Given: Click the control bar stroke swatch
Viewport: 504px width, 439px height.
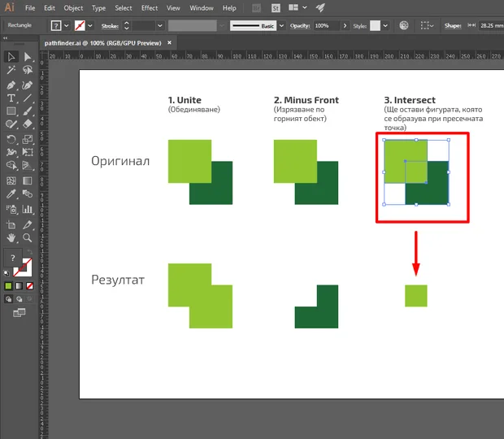Looking at the screenshot, I should click(80, 26).
